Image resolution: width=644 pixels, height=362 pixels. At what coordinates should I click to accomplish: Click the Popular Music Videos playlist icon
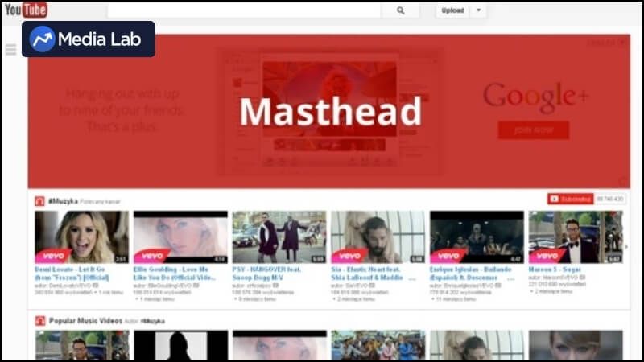coord(39,320)
